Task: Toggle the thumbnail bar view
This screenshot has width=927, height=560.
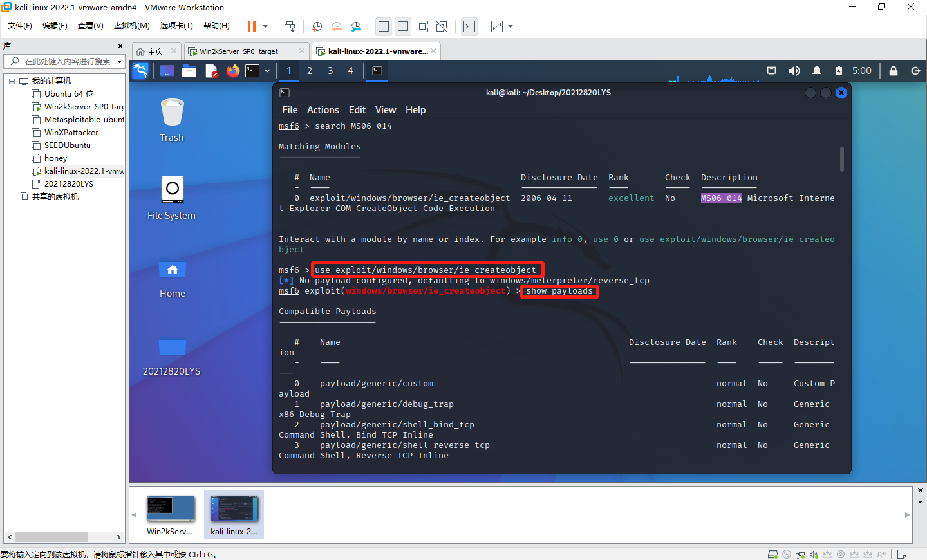Action: coord(403,26)
